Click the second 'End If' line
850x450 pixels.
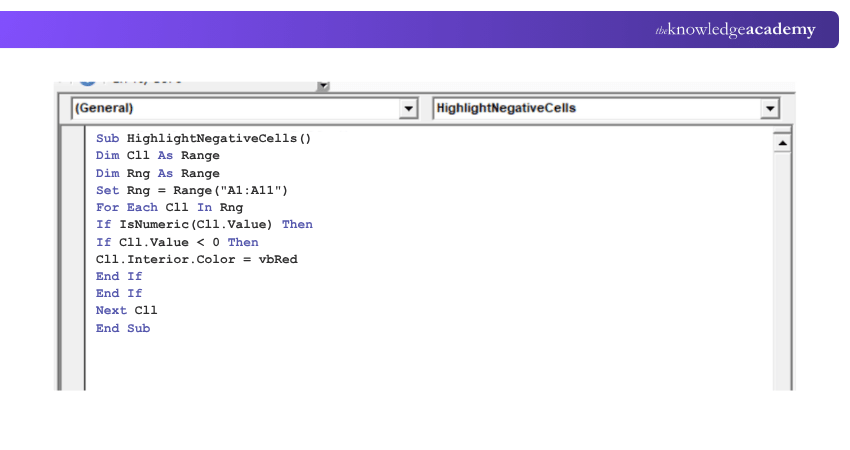pyautogui.click(x=119, y=293)
